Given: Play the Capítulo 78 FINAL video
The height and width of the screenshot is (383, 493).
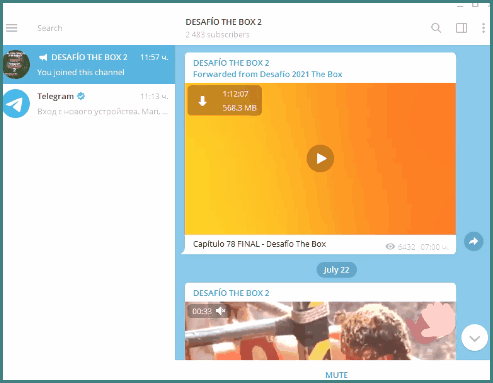Looking at the screenshot, I should [x=320, y=158].
